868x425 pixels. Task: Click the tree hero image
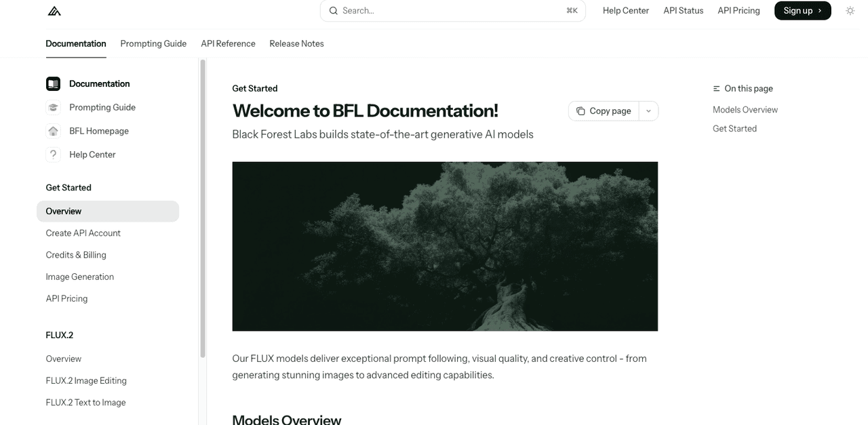[x=445, y=247]
